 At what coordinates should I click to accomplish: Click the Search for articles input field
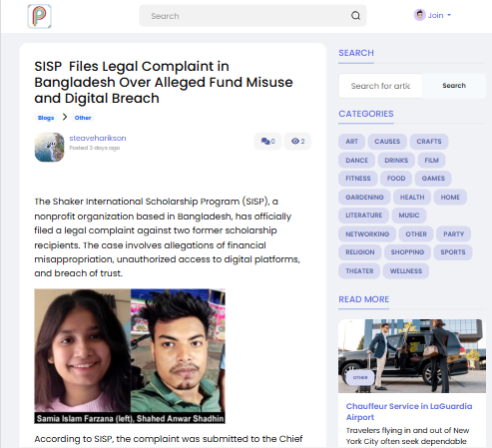pos(380,86)
